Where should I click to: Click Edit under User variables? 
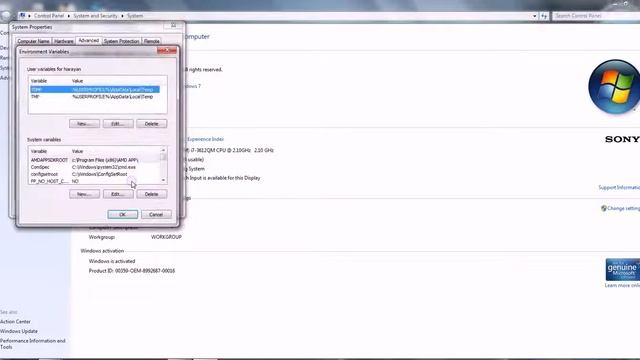(x=118, y=124)
